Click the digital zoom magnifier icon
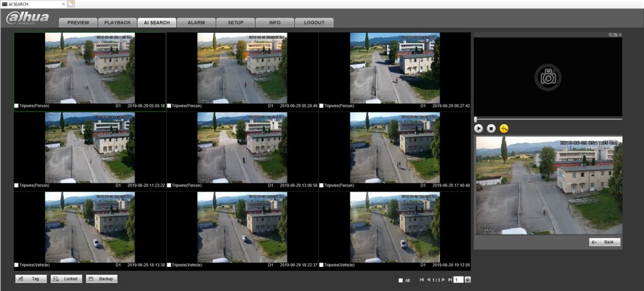This screenshot has width=644, height=291. [610, 35]
